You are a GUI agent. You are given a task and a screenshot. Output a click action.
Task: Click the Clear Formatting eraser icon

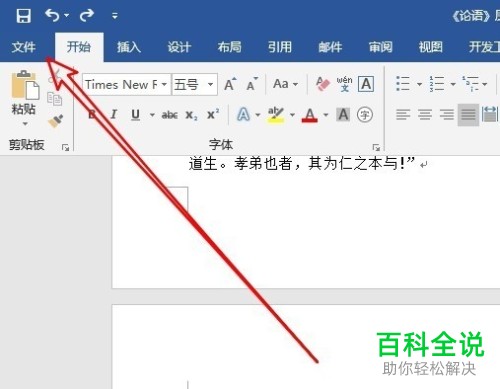tap(322, 84)
